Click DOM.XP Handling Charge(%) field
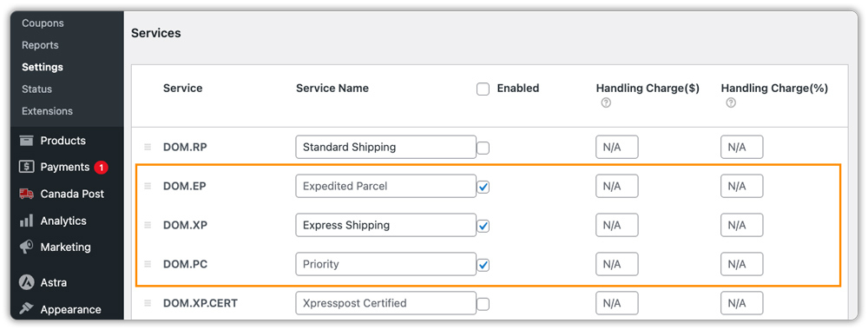The height and width of the screenshot is (330, 868). click(x=742, y=225)
